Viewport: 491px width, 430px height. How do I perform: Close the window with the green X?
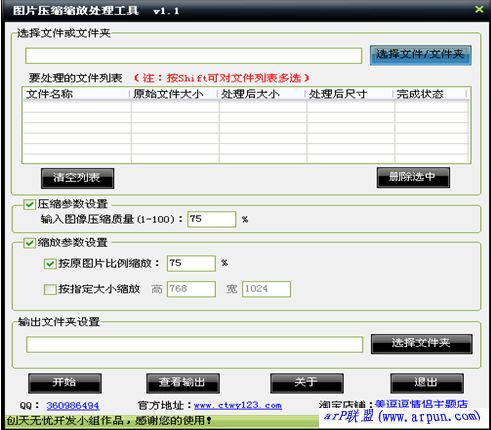(479, 9)
